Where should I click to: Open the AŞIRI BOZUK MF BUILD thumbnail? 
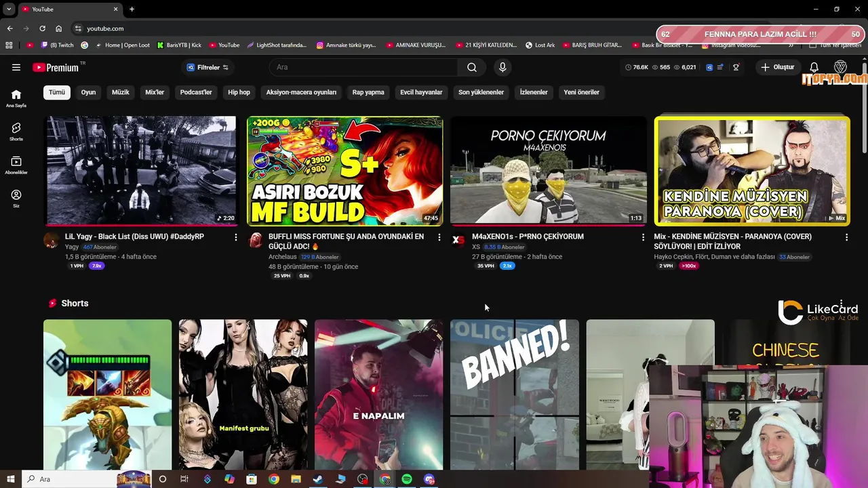tap(344, 170)
